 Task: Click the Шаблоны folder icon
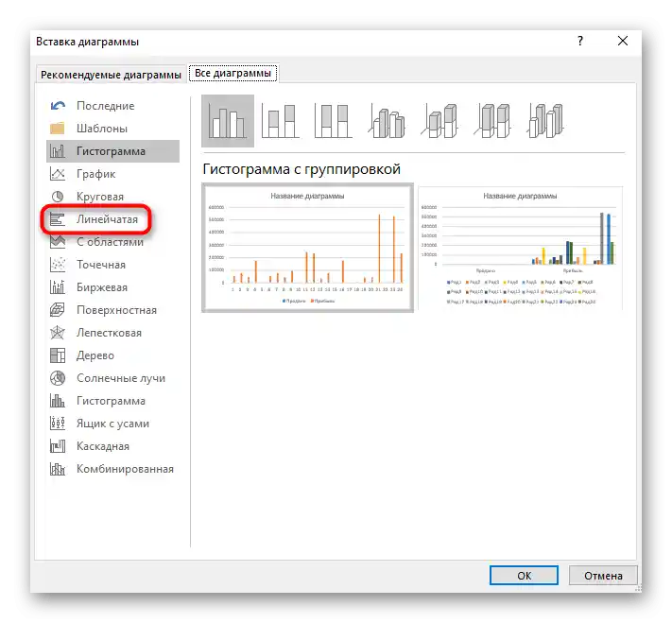[x=58, y=129]
